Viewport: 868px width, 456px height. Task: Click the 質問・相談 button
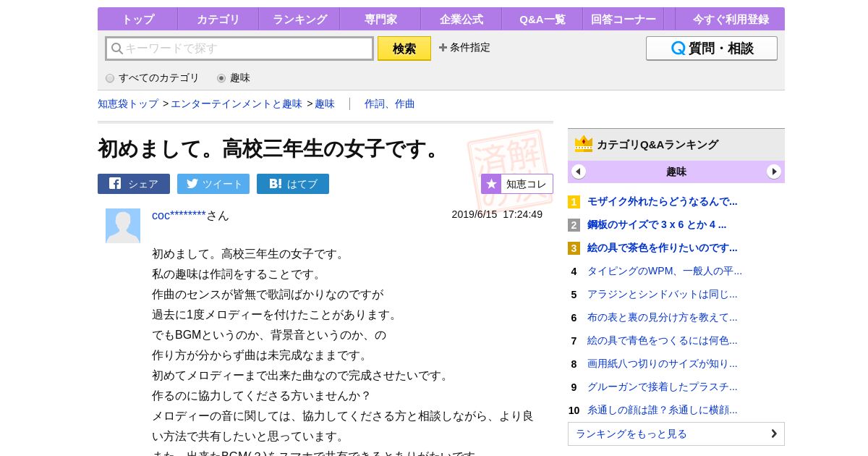pos(712,48)
